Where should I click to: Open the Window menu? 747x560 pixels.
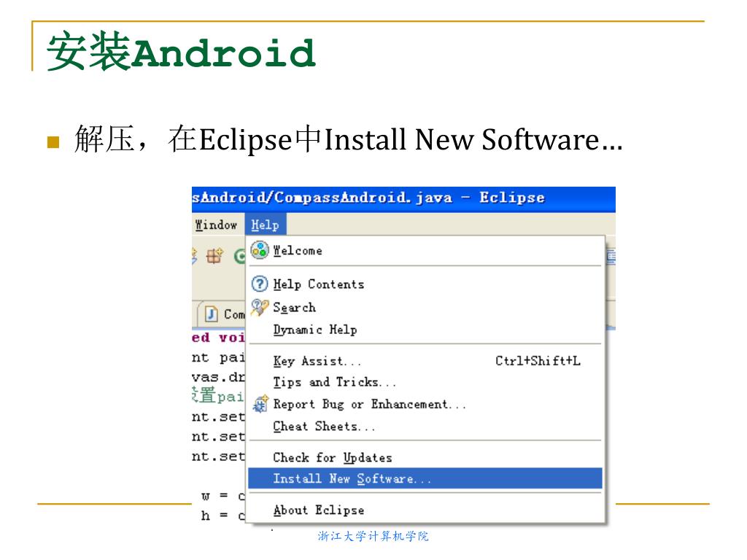click(216, 225)
